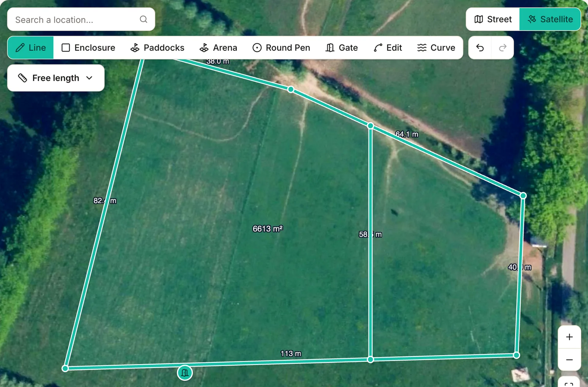Viewport: 588px width, 387px height.
Task: Select the right-side corner node near trees
Action: point(523,196)
